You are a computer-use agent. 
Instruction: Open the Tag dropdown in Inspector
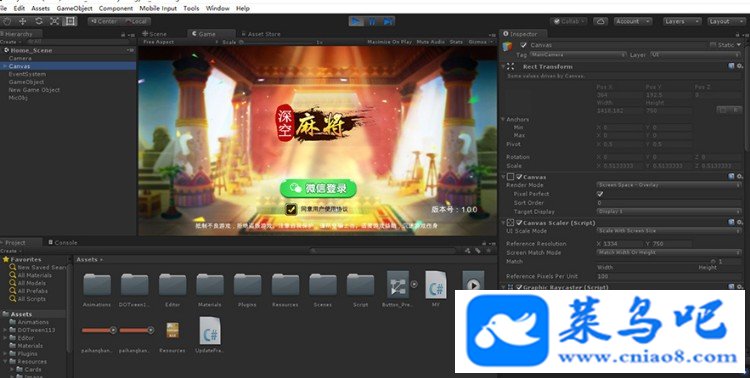pyautogui.click(x=577, y=55)
